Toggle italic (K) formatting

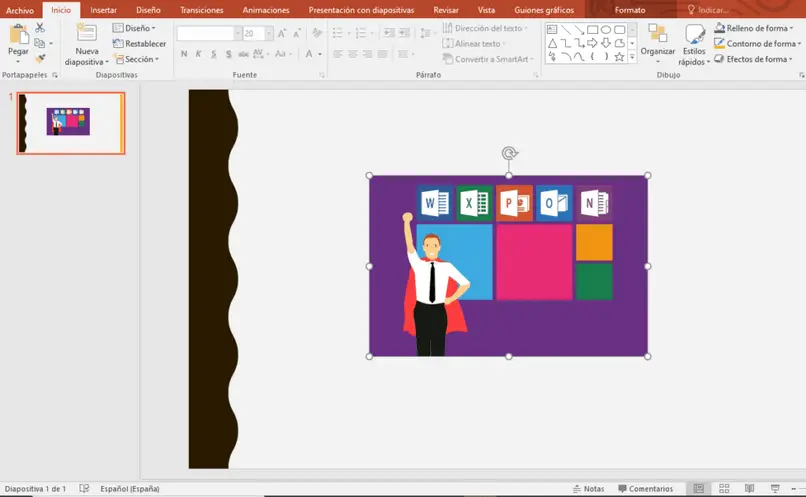click(198, 54)
